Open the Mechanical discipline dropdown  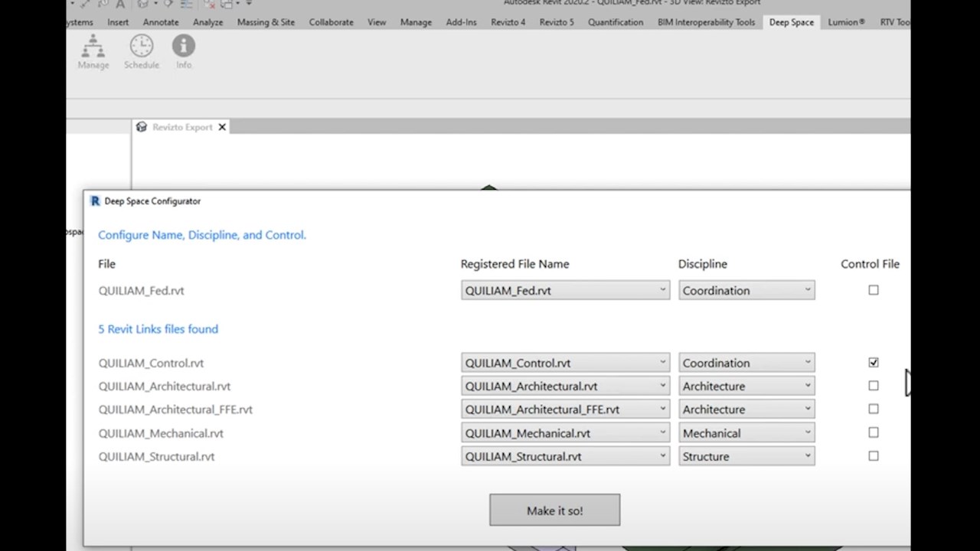click(x=746, y=433)
